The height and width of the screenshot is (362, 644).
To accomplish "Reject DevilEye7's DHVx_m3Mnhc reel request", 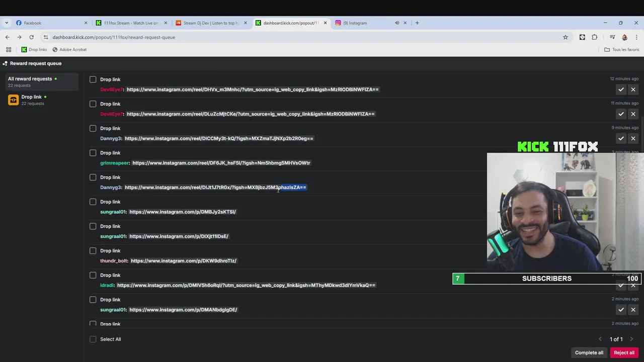I will pyautogui.click(x=633, y=89).
